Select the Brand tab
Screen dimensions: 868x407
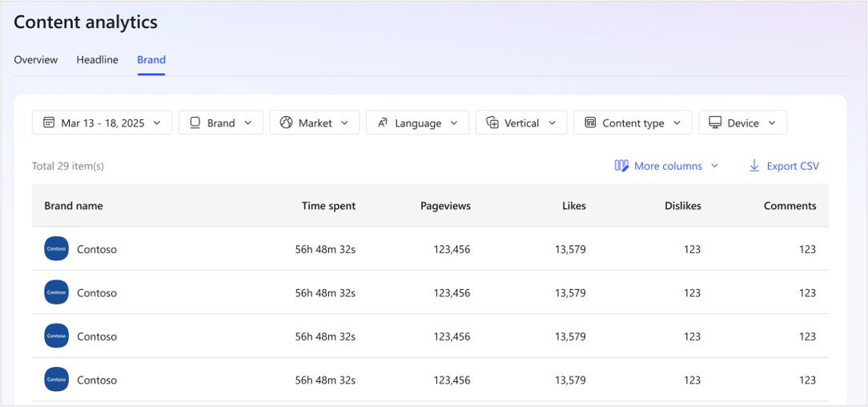coord(151,60)
